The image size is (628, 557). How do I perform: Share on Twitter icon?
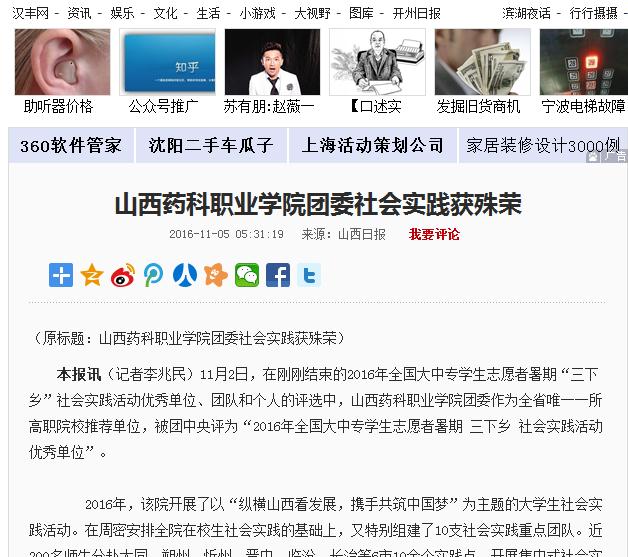pos(309,275)
